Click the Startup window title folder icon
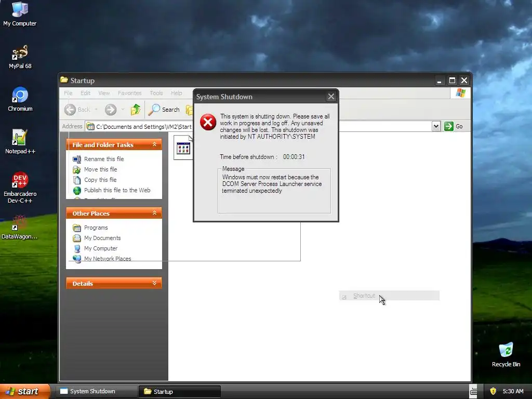This screenshot has height=399, width=532. (x=64, y=80)
